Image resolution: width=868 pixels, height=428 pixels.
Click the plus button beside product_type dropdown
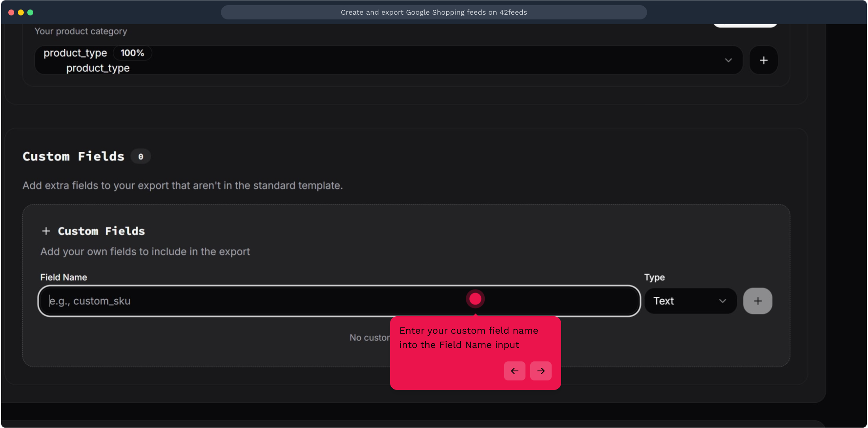click(x=763, y=60)
